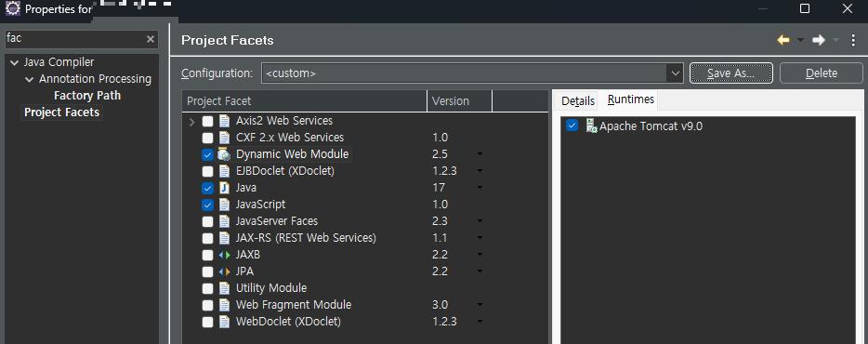Enable the JAX-RS (REST Web Services) checkbox
Viewport: 868px width, 344px height.
207,238
